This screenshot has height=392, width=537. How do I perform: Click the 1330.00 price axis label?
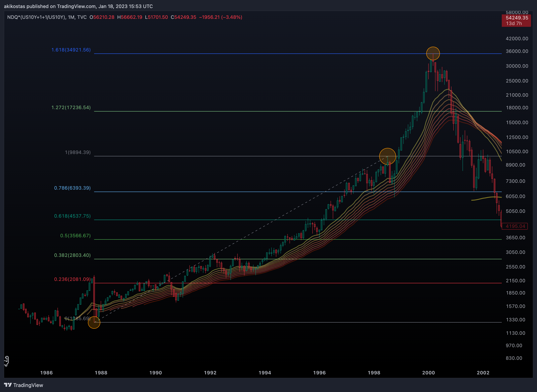tap(515, 320)
